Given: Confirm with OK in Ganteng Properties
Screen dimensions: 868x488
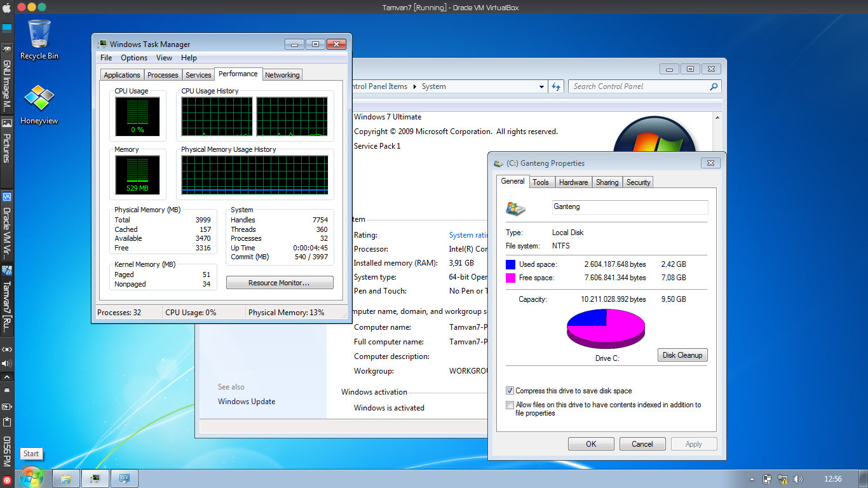Looking at the screenshot, I should tap(591, 444).
